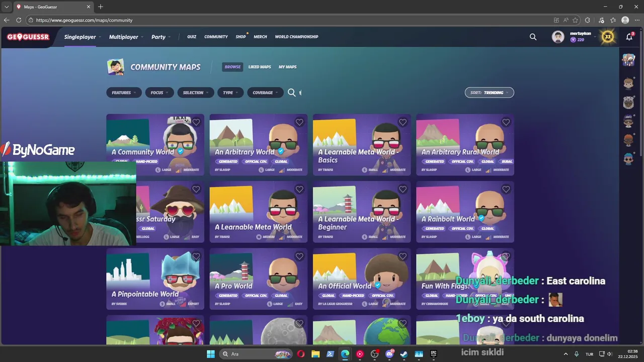
Task: Open the site search magnifier in the header
Action: 533,37
